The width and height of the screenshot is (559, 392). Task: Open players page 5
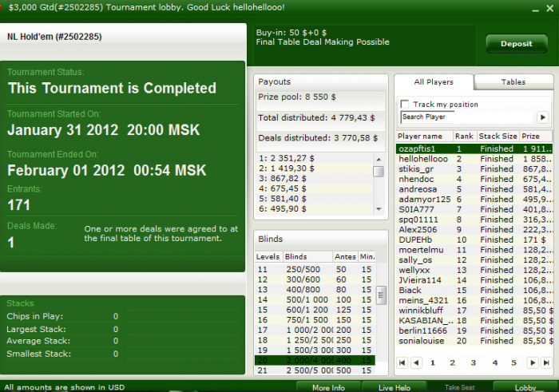click(x=513, y=362)
